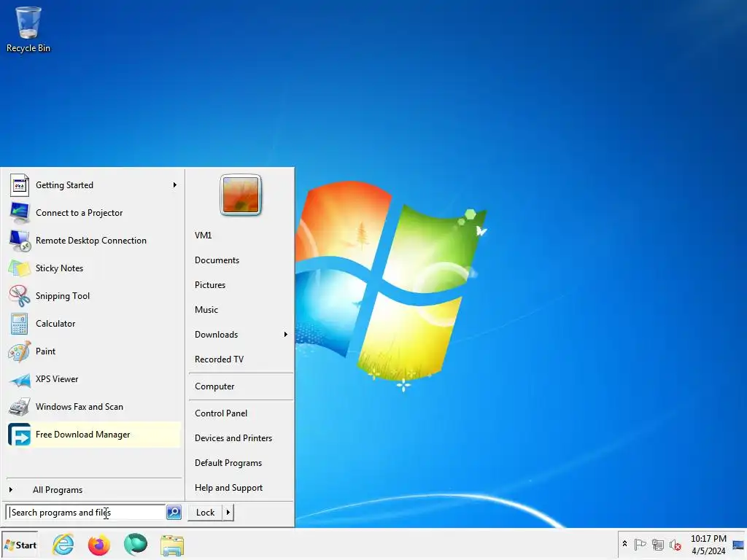Open the Calculator icon
The image size is (747, 560).
20,324
